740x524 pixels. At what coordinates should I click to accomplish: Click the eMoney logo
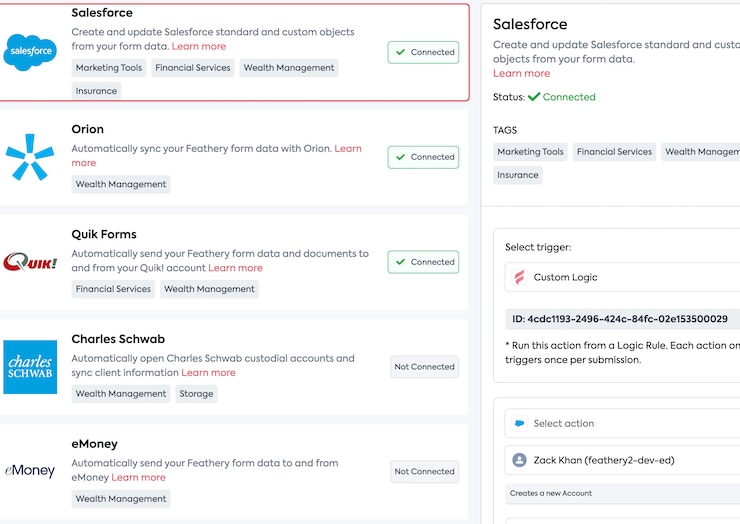click(x=30, y=470)
